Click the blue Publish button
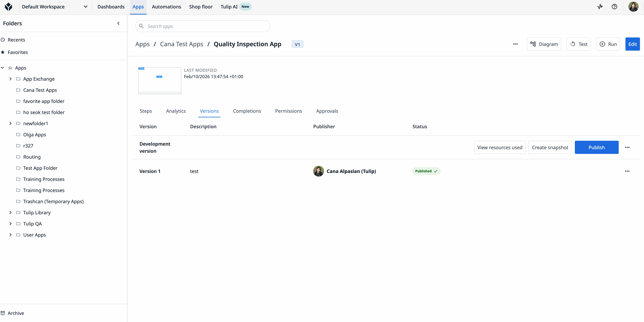This screenshot has height=322, width=644. pyautogui.click(x=596, y=147)
